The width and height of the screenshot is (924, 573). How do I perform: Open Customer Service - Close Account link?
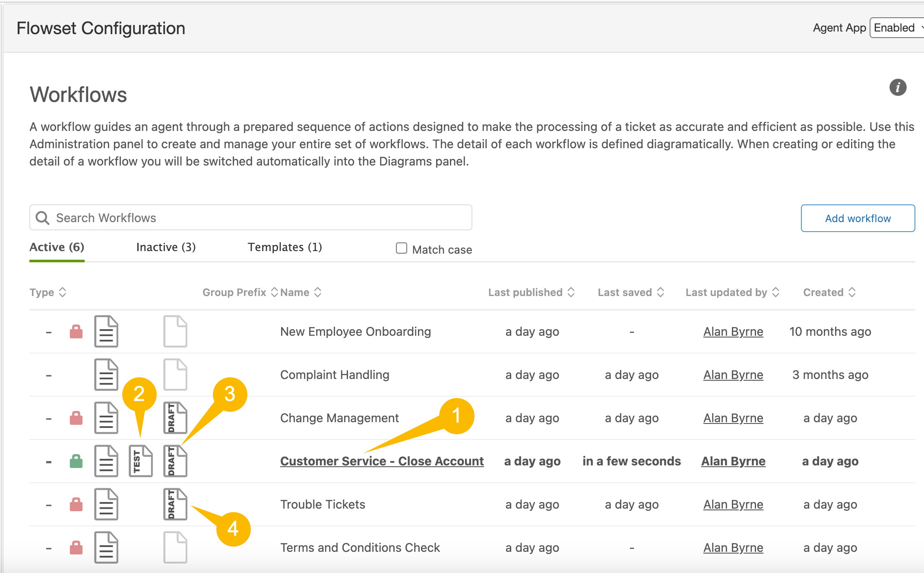pyautogui.click(x=382, y=461)
